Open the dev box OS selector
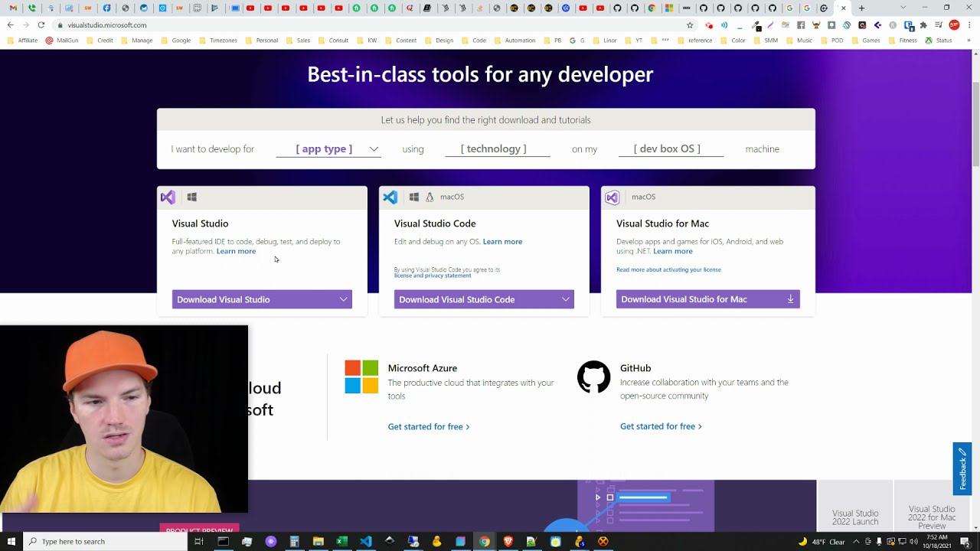 [671, 149]
